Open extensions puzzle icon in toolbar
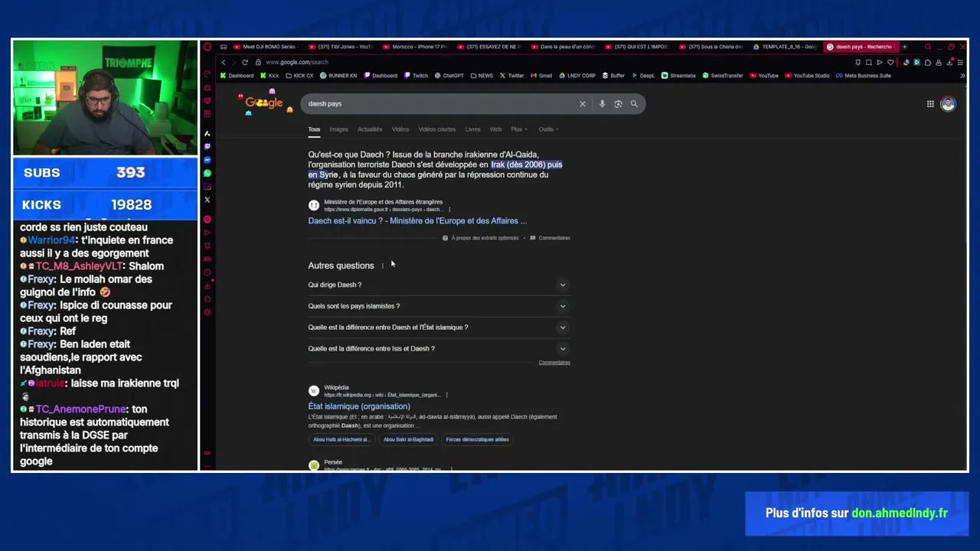The image size is (980, 551). 928,63
